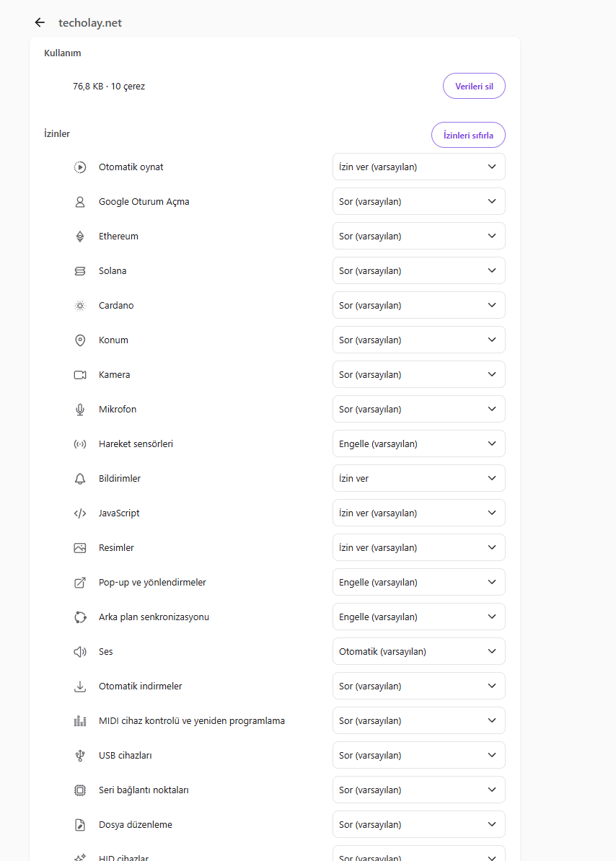Click the Ethereum diamond icon
Screen dimensions: 616x861
[80, 236]
